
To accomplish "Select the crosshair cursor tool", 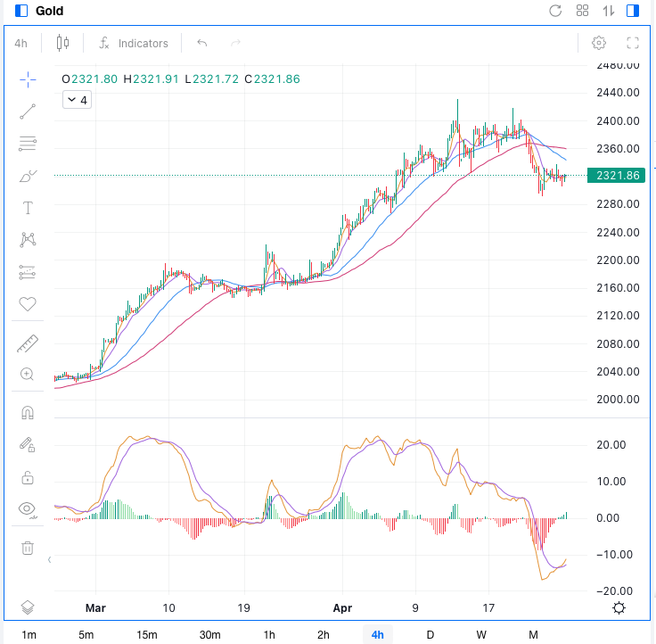I will click(28, 79).
